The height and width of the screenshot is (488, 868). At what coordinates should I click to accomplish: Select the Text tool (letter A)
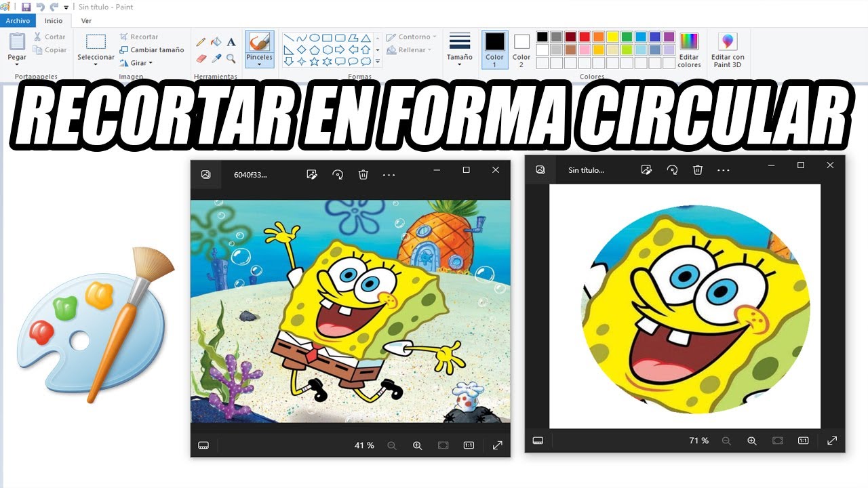coord(231,42)
